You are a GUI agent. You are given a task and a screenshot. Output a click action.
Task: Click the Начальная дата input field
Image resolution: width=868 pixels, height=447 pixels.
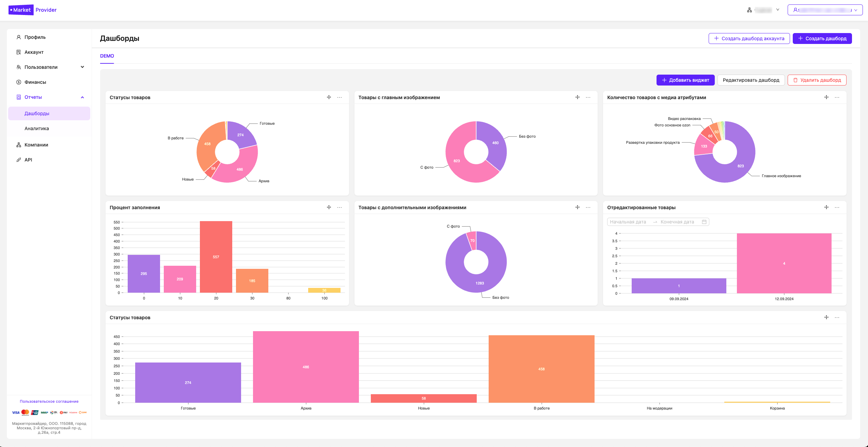[628, 222]
